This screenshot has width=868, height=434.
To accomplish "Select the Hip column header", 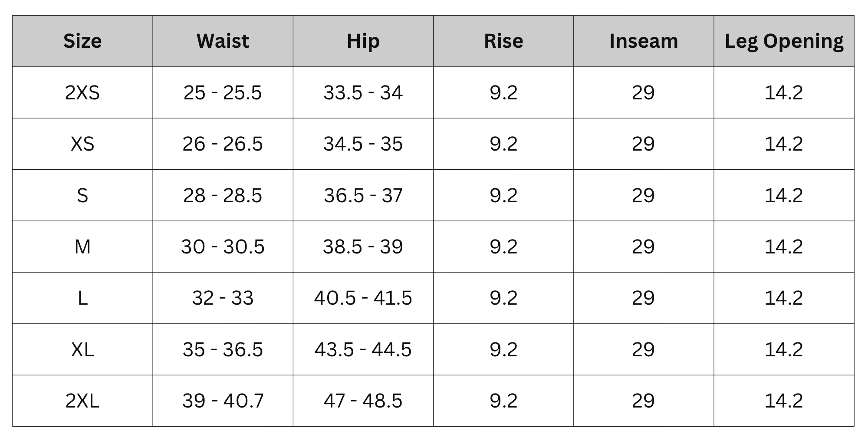I will pos(363,41).
